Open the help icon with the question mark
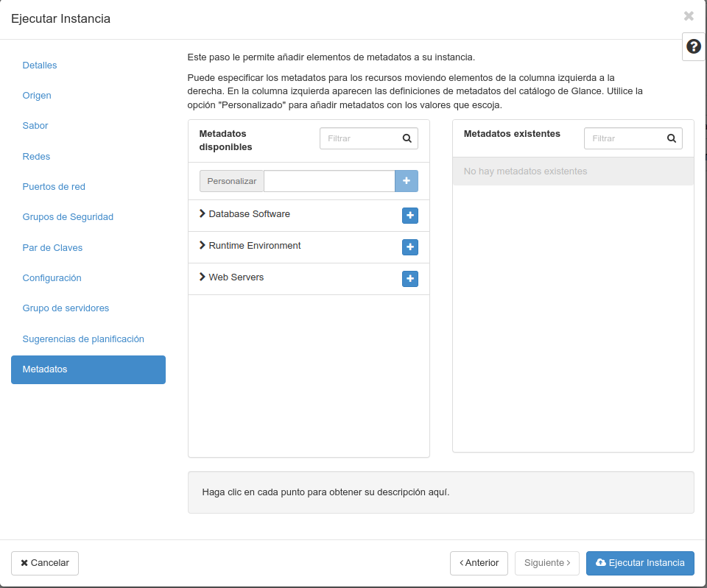 [693, 46]
